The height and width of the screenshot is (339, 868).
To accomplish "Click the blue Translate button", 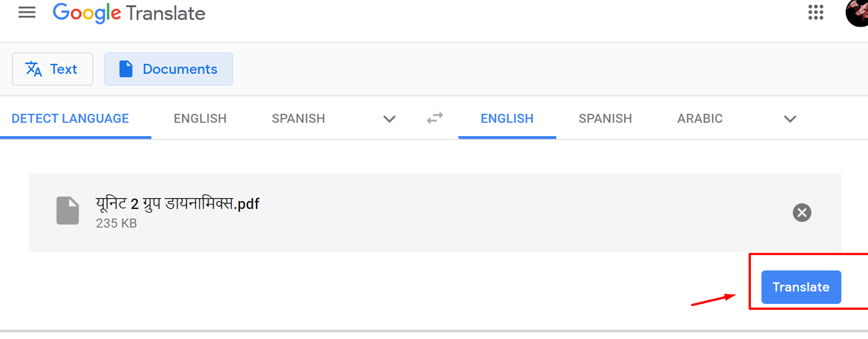I will tap(801, 287).
